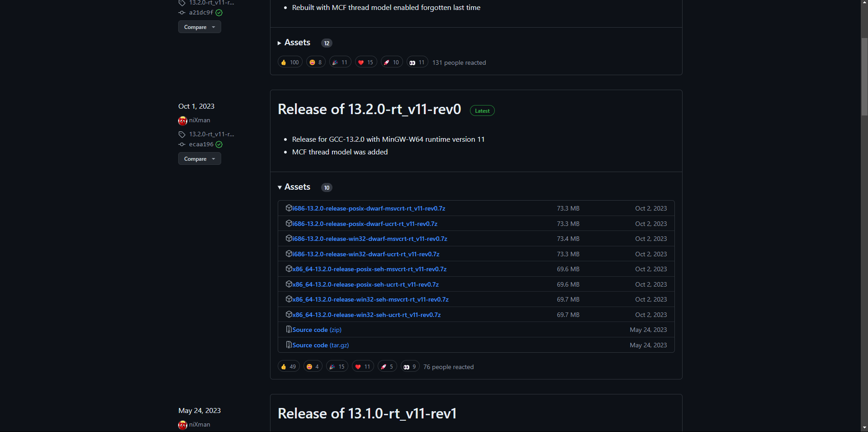The image size is (868, 432).
Task: Open the topmost Compare dropdown
Action: click(199, 27)
